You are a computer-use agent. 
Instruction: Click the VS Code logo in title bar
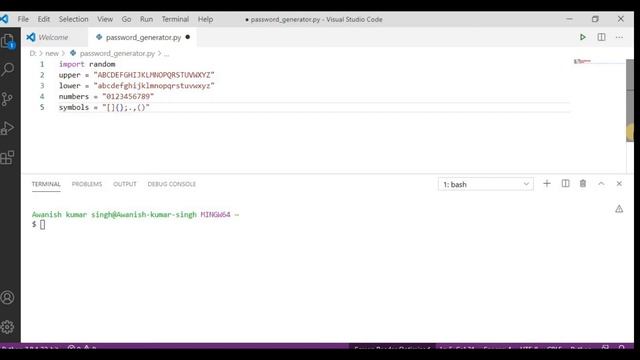(x=4, y=19)
